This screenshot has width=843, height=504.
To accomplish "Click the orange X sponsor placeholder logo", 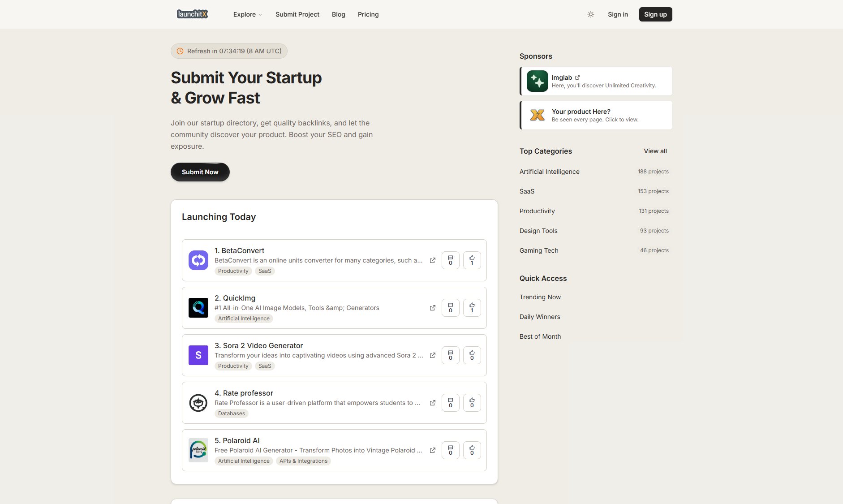I will tap(538, 115).
